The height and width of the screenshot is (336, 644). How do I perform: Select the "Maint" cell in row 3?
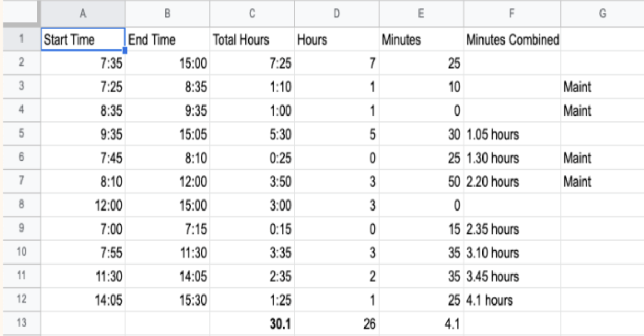tap(602, 87)
